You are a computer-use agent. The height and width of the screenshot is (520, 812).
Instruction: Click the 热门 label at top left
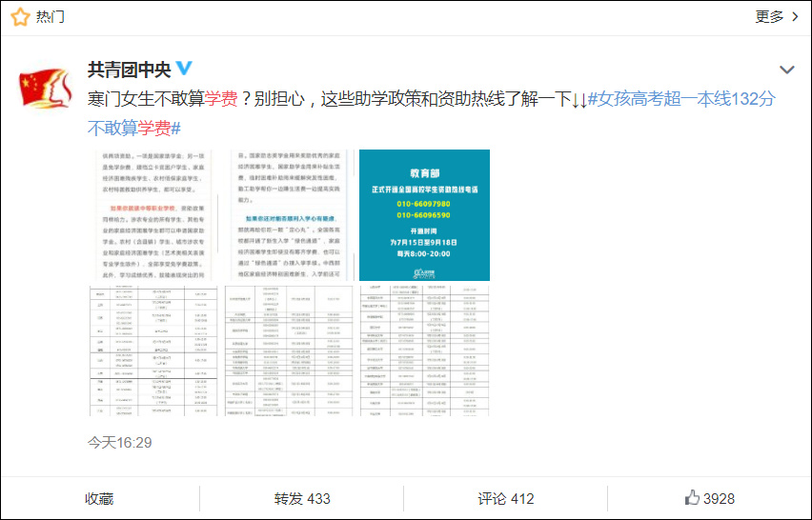[51, 17]
